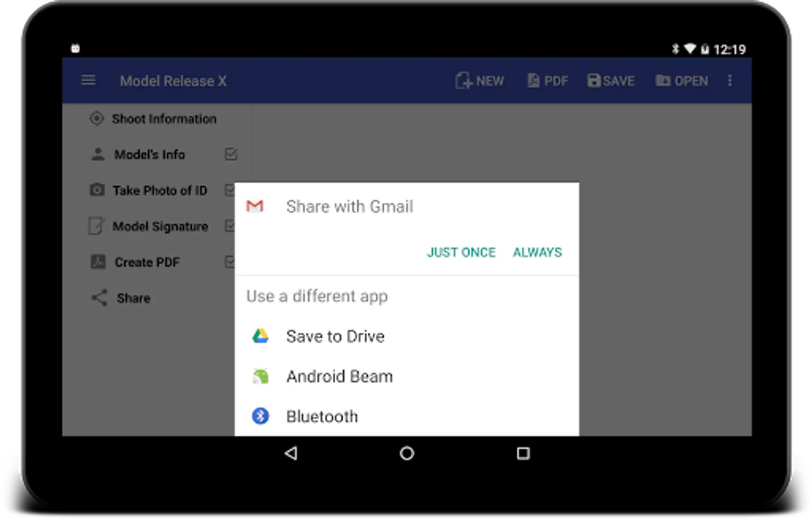Tap the Gmail icon in dialog
Image resolution: width=812 pixels, height=520 pixels.
point(255,206)
